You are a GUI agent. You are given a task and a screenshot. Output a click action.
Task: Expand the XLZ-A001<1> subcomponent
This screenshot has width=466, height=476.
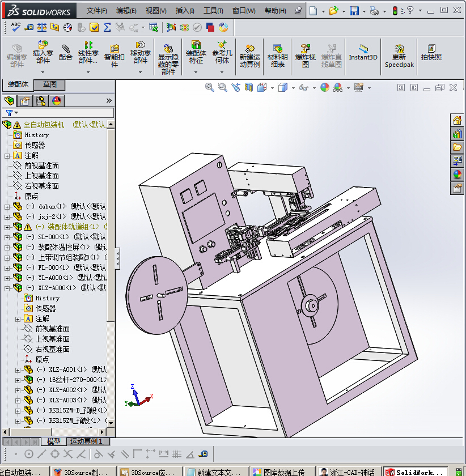point(18,371)
